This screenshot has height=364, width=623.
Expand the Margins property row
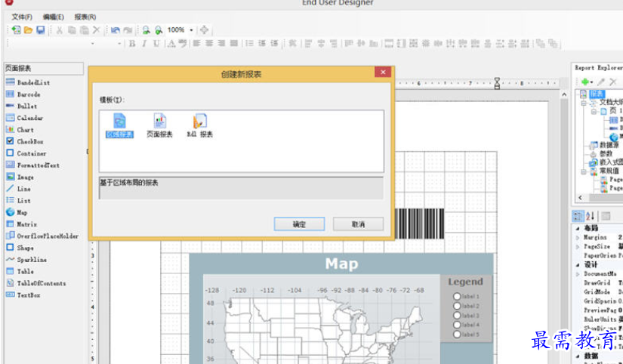click(578, 237)
